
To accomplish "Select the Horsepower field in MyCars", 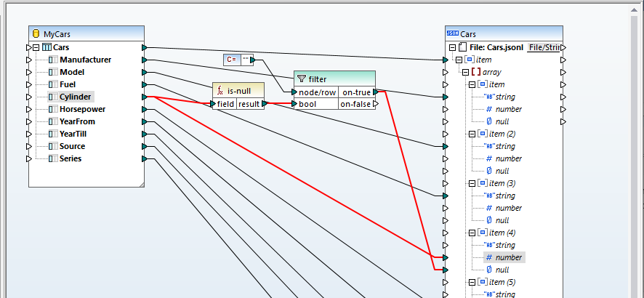I will click(x=82, y=109).
